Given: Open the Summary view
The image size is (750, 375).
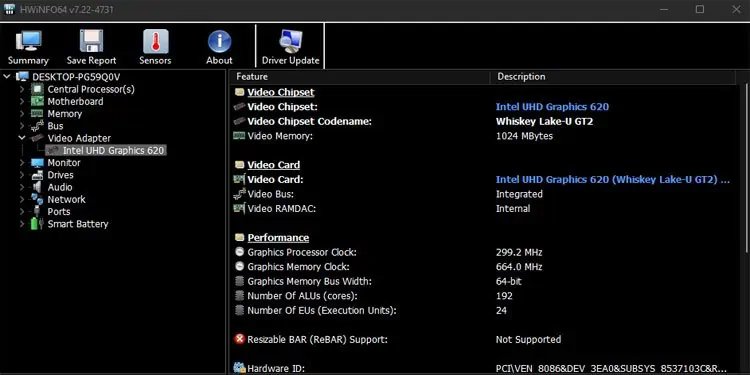Looking at the screenshot, I should (x=28, y=47).
